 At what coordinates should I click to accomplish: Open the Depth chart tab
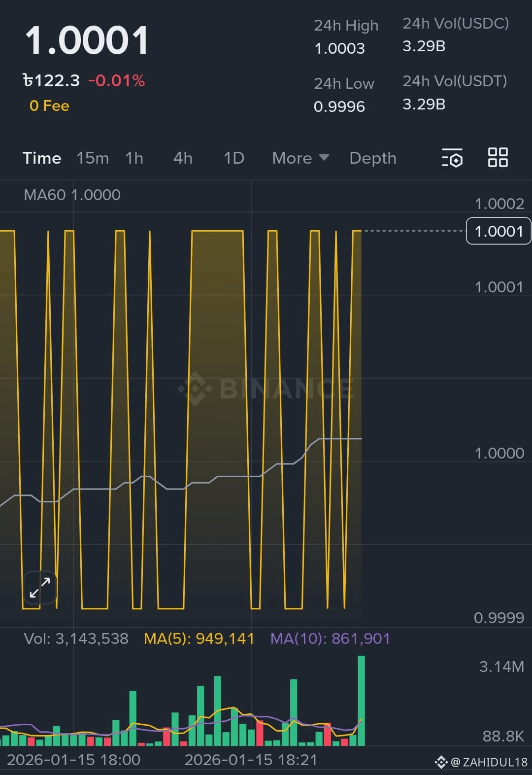(x=373, y=158)
